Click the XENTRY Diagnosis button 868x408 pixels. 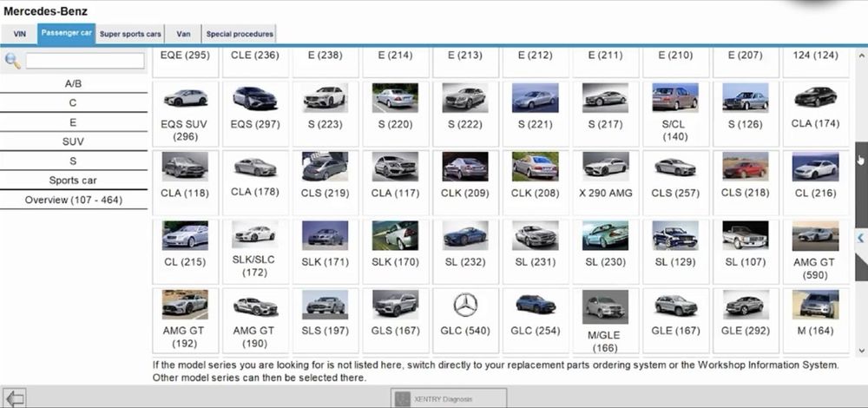click(449, 398)
